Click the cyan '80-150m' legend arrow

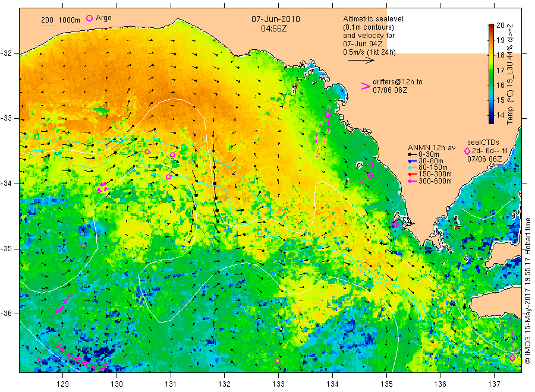tap(412, 167)
